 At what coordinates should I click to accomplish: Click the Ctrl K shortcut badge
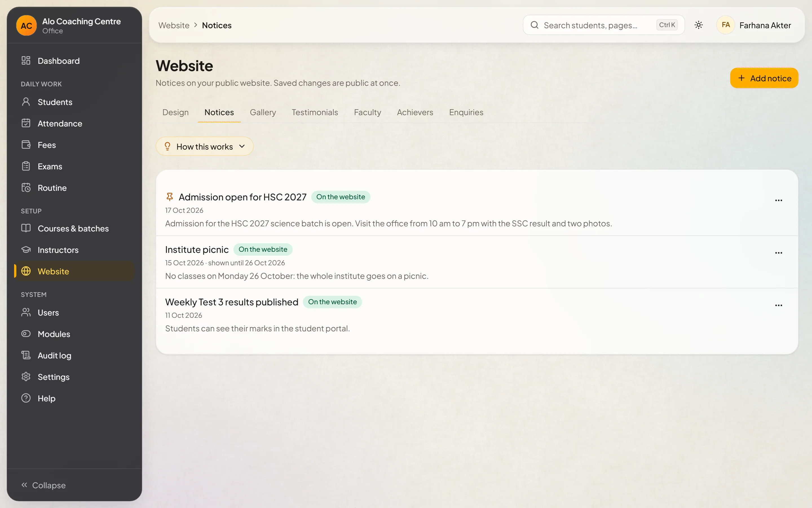667,25
